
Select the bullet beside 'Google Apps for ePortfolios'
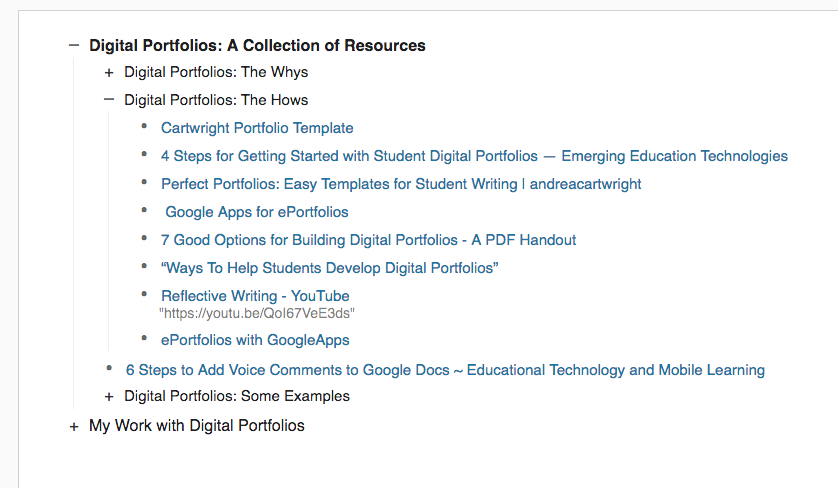click(144, 210)
